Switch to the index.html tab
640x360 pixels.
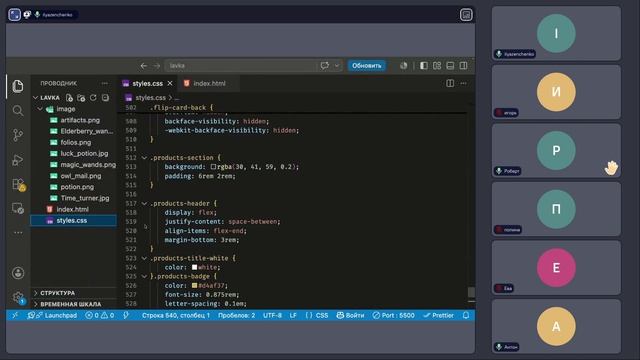[x=209, y=83]
